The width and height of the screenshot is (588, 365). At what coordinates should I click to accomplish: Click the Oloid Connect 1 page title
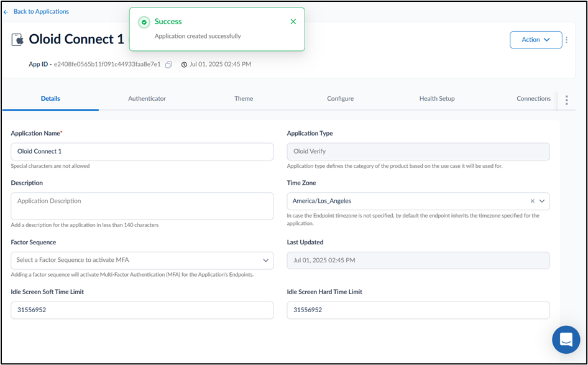point(76,39)
